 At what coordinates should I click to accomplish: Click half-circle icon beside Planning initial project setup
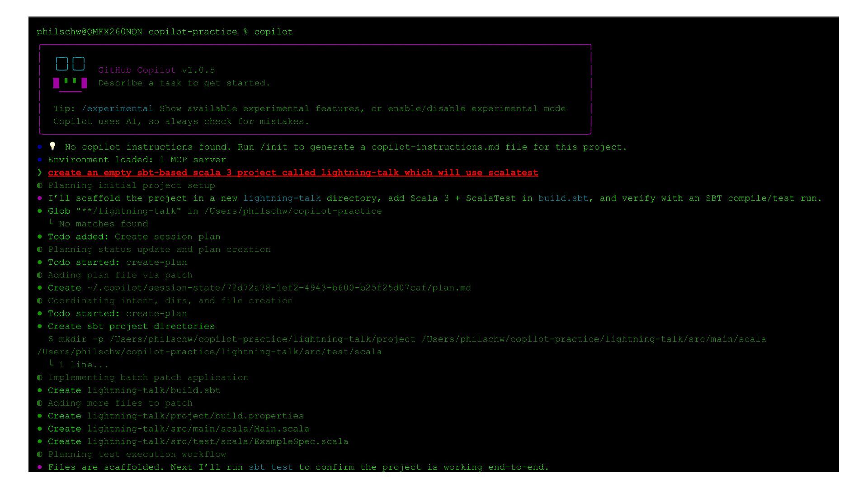point(40,185)
